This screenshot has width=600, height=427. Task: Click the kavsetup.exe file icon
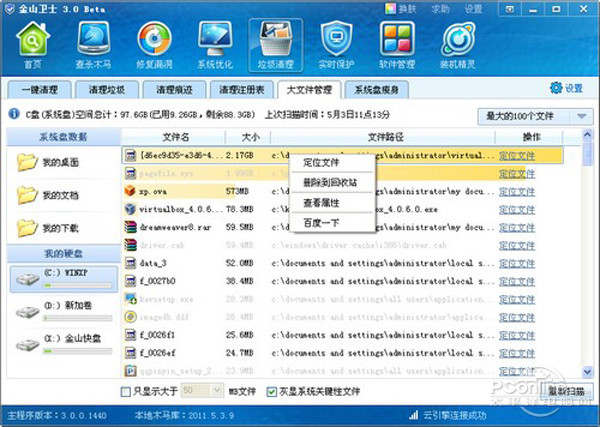click(130, 299)
